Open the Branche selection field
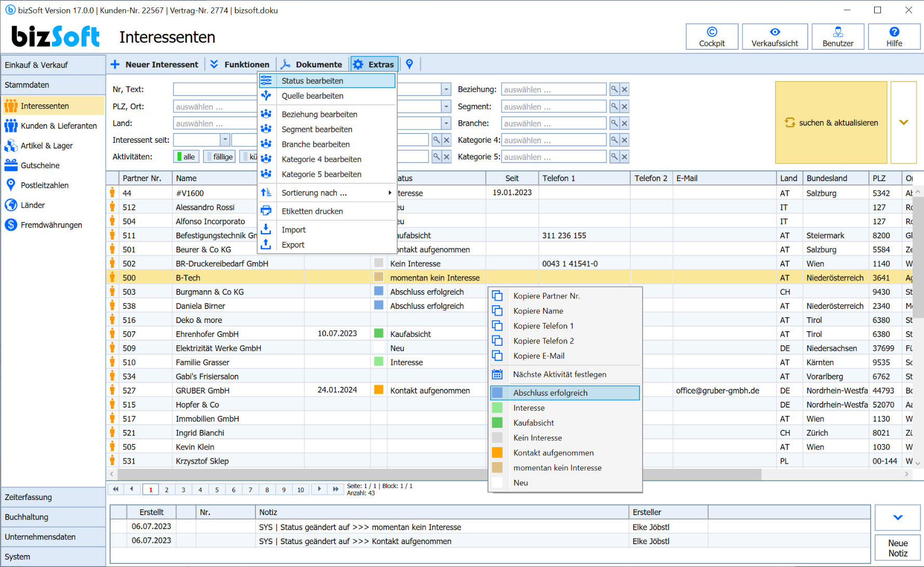Viewport: 924px width, 567px height. (553, 124)
